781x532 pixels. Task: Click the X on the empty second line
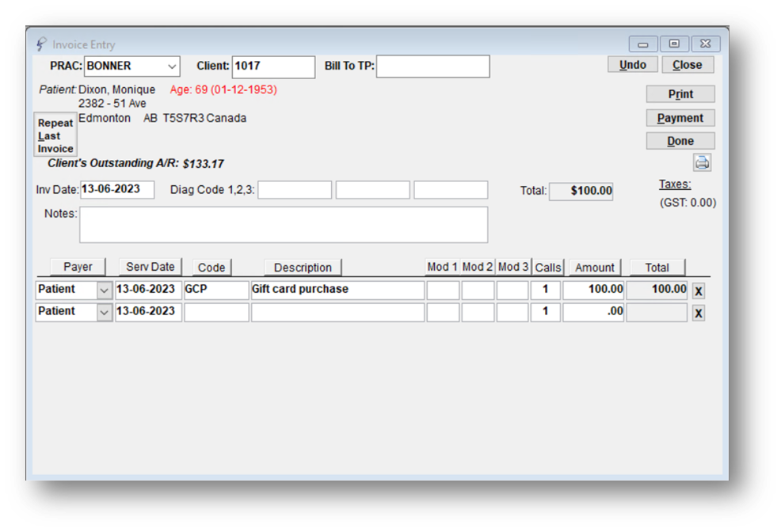(699, 313)
